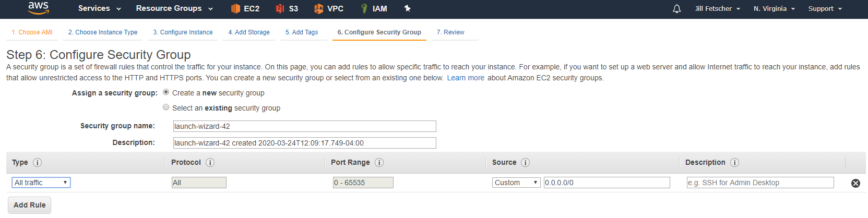Click the Add Rule button
The width and height of the screenshot is (868, 218).
[x=30, y=205]
